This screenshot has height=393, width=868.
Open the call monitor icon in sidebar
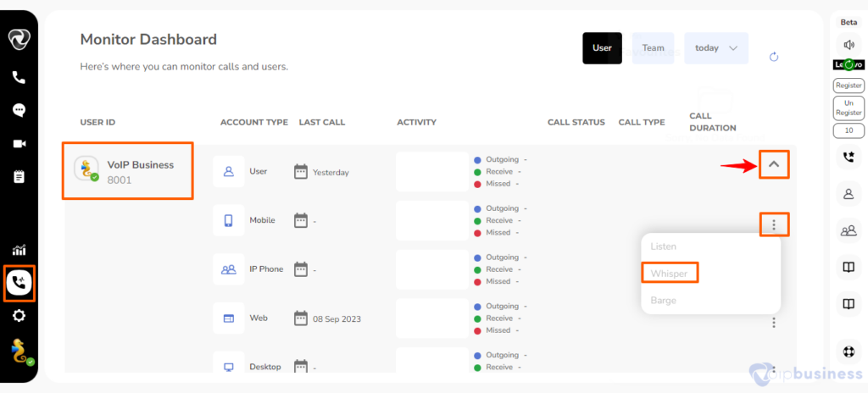tap(19, 284)
